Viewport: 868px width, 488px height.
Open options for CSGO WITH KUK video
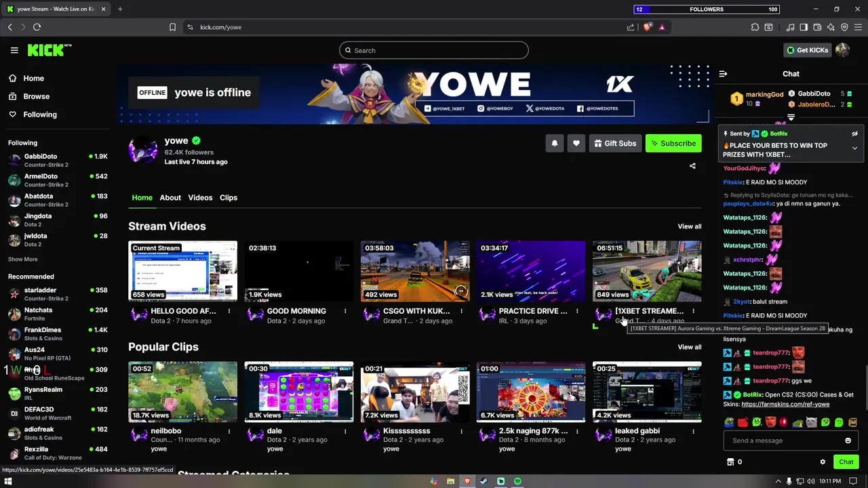point(461,311)
